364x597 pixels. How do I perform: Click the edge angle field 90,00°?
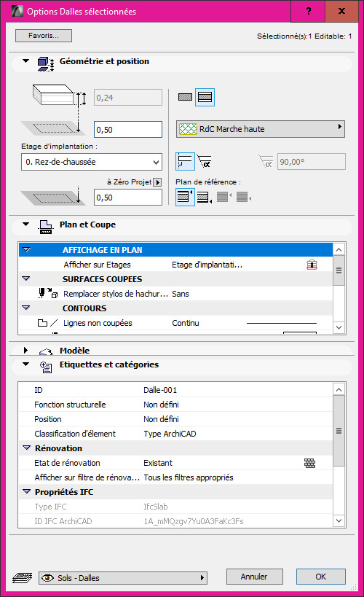311,161
